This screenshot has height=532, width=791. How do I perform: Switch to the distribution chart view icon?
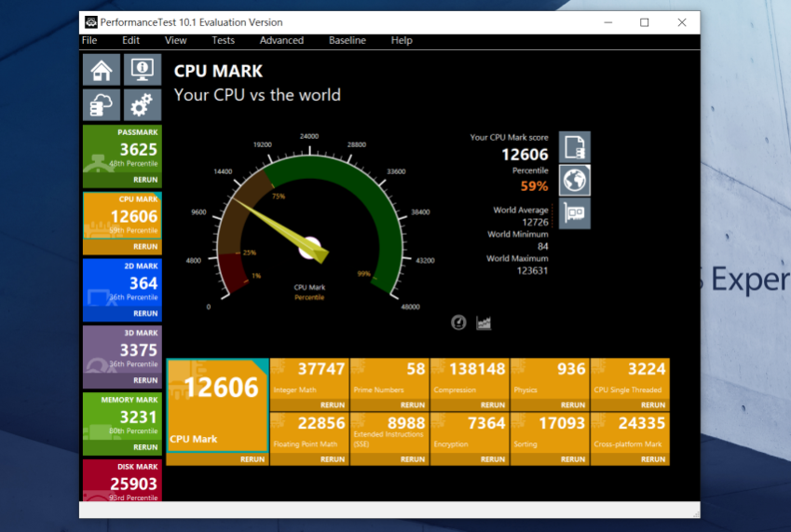coord(484,322)
